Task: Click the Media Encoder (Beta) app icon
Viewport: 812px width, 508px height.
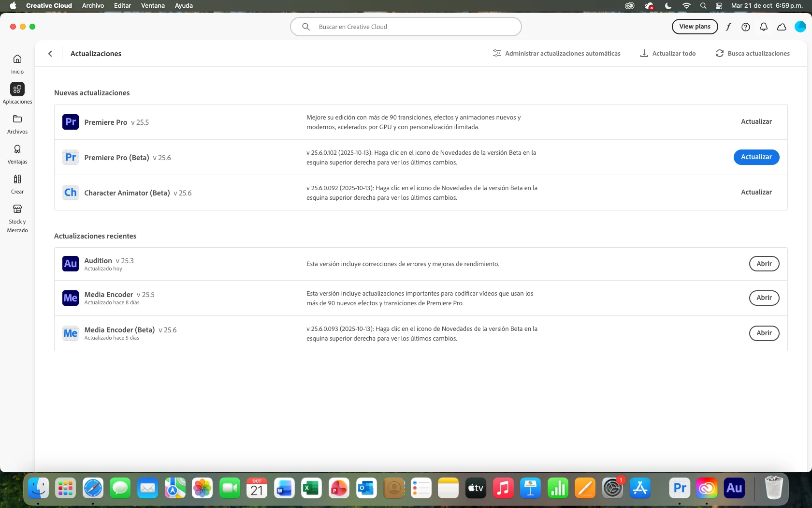Action: [71, 333]
